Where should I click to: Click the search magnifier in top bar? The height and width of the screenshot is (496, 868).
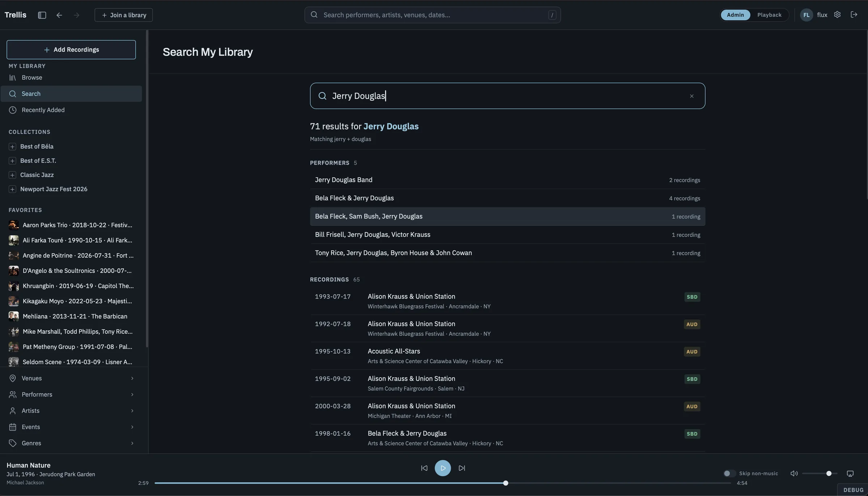pos(314,15)
